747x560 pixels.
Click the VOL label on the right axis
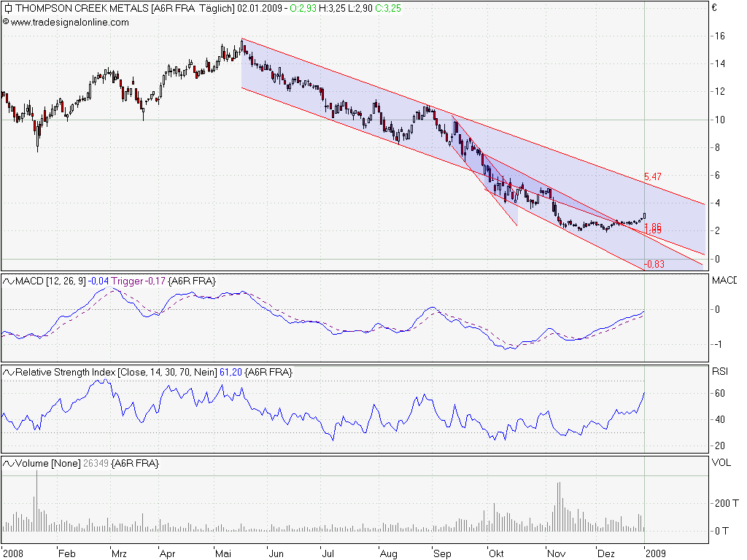tap(721, 462)
